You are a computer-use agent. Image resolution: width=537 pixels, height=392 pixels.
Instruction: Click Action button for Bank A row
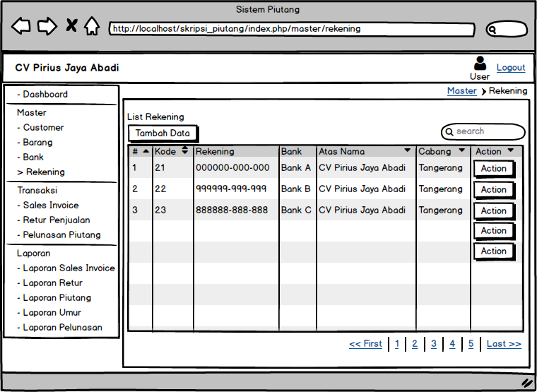point(494,169)
